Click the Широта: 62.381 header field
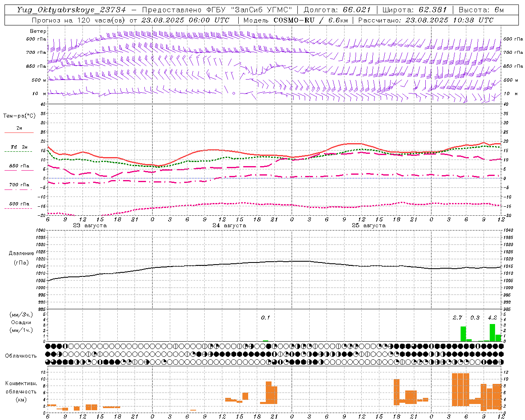The image size is (525, 420). pyautogui.click(x=415, y=10)
